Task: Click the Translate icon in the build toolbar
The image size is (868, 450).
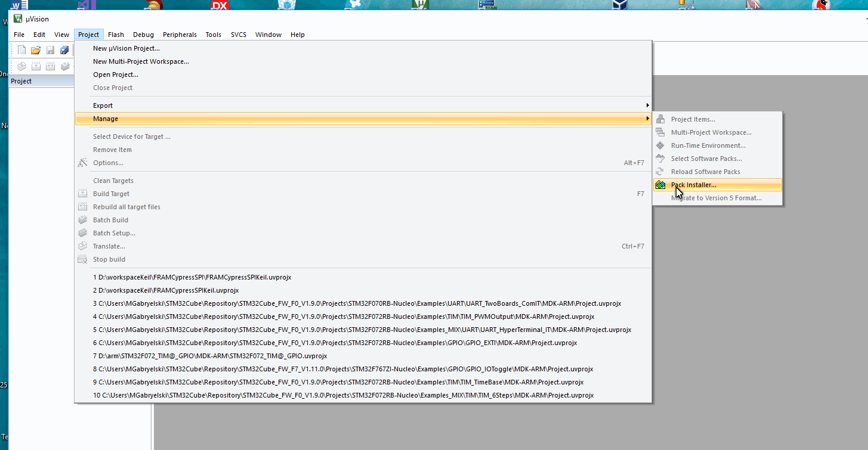Action: click(x=21, y=66)
